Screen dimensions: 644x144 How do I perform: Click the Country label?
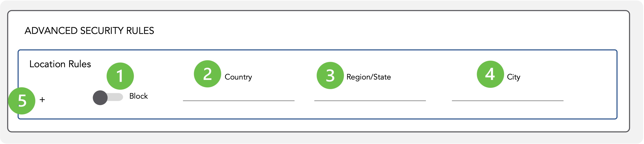(x=238, y=77)
